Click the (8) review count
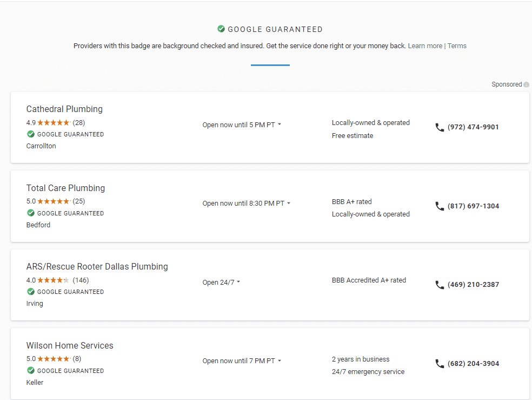Image resolution: width=532 pixels, height=400 pixels. coord(77,359)
